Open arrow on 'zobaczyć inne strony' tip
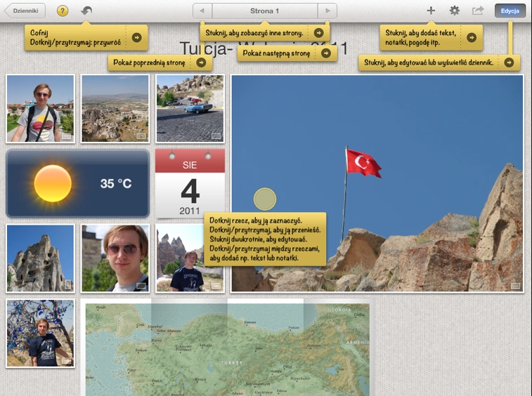This screenshot has width=532, height=396. coord(318,33)
